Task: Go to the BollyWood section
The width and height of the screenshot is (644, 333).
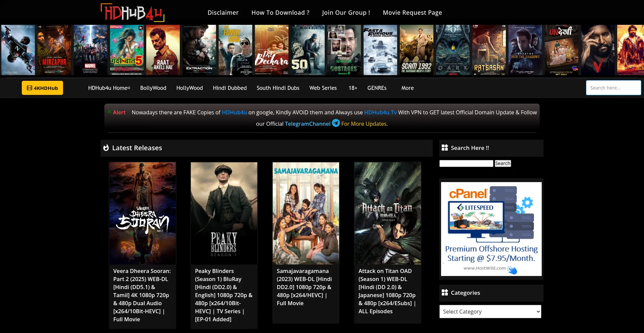Action: [x=153, y=88]
